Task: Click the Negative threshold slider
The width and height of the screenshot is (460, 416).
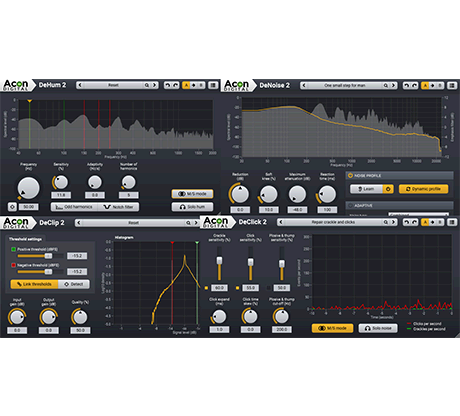Action: click(x=40, y=272)
